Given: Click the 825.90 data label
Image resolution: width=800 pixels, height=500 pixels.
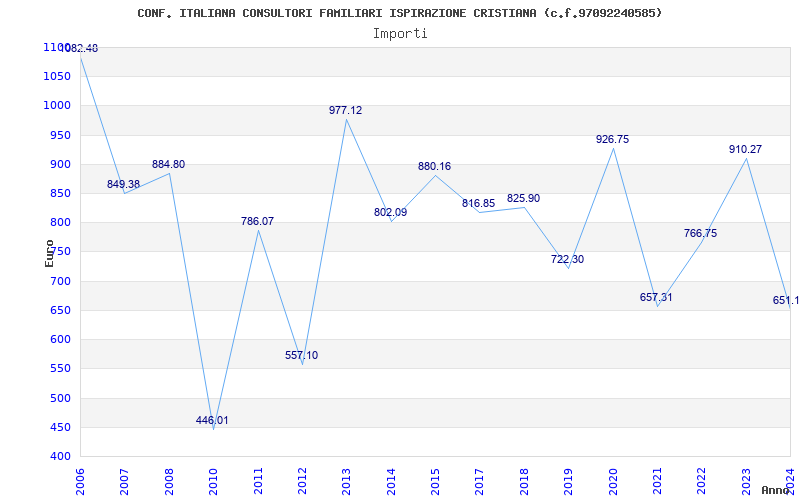Looking at the screenshot, I should point(523,198).
